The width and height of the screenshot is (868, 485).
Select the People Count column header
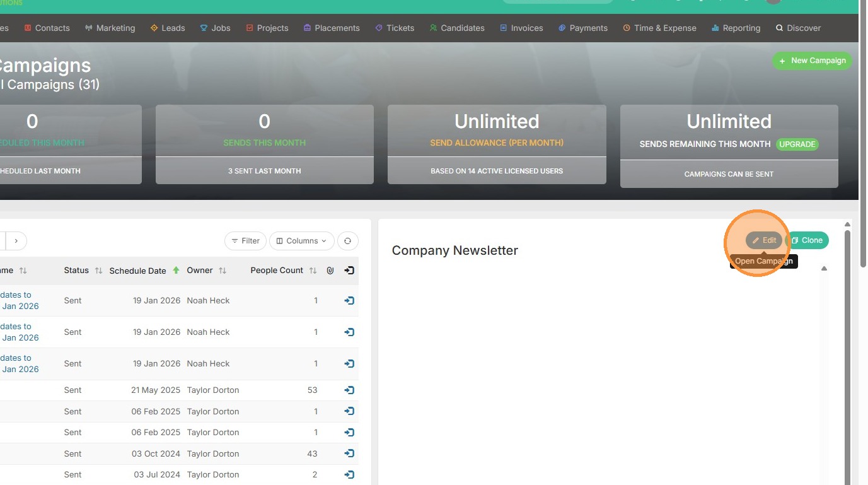277,271
